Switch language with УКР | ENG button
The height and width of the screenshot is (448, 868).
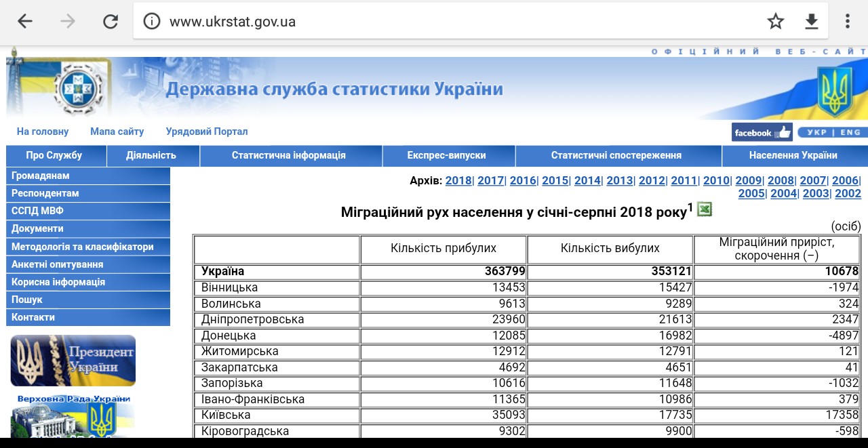pyautogui.click(x=831, y=132)
